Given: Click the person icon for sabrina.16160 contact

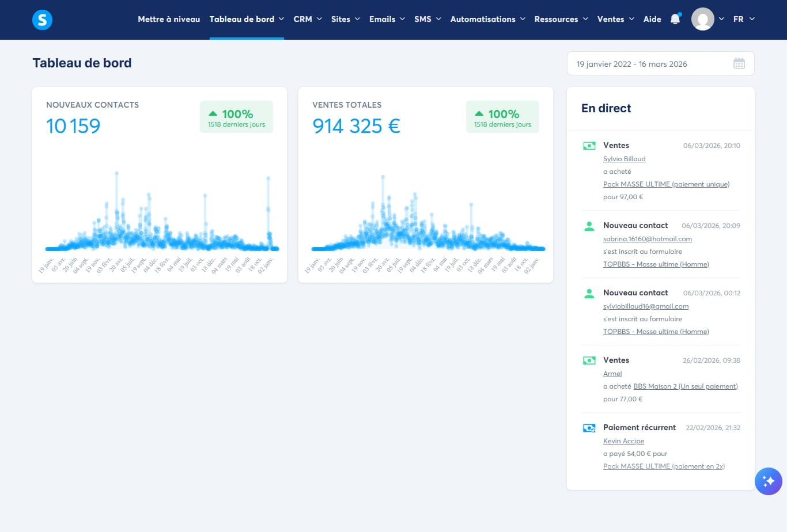Looking at the screenshot, I should [589, 226].
